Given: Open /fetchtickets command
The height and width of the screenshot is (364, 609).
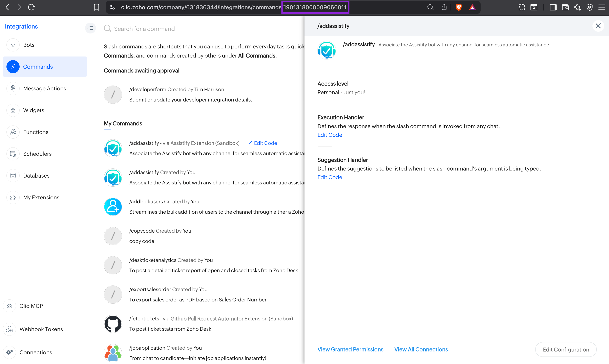Looking at the screenshot, I should click(x=204, y=324).
